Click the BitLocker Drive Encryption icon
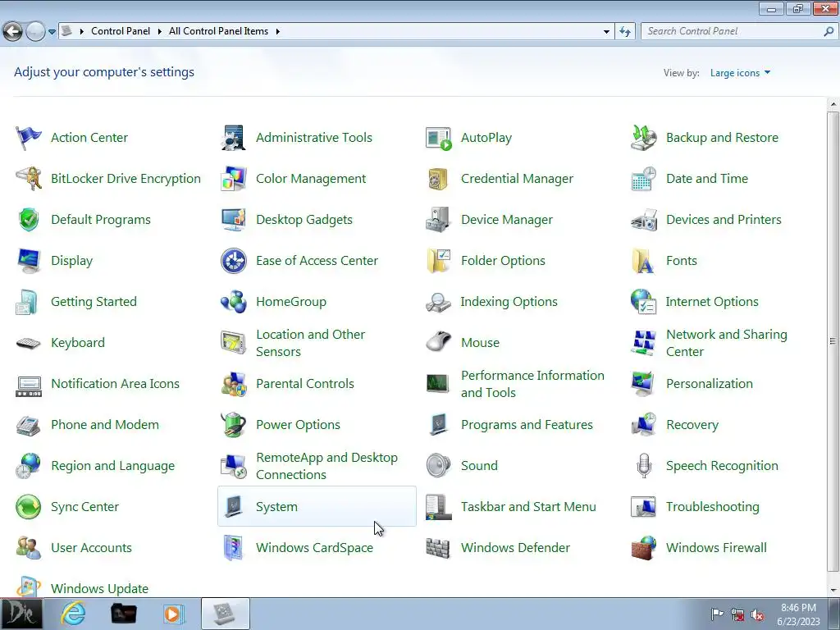840x630 pixels. point(29,179)
